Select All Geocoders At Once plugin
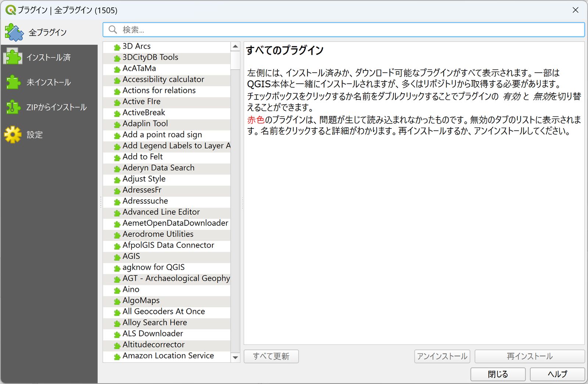This screenshot has height=384, width=588. [x=167, y=312]
